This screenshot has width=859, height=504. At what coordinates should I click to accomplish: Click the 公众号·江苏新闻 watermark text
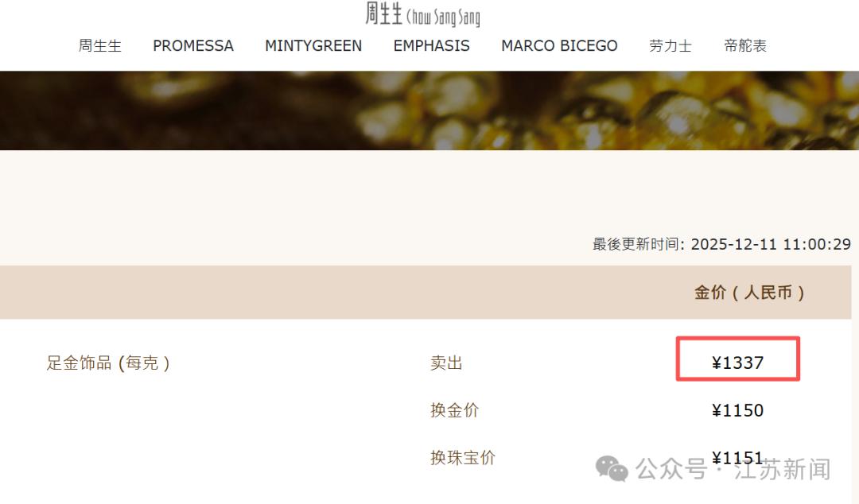pyautogui.click(x=733, y=470)
